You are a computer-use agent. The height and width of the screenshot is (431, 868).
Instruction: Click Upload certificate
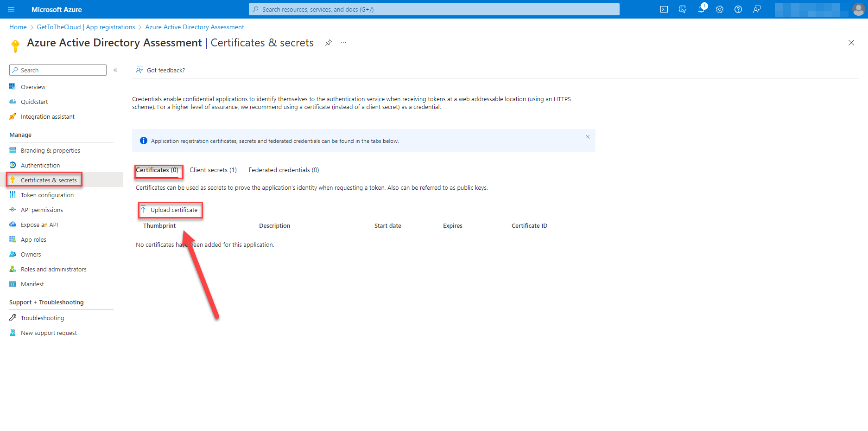point(170,210)
